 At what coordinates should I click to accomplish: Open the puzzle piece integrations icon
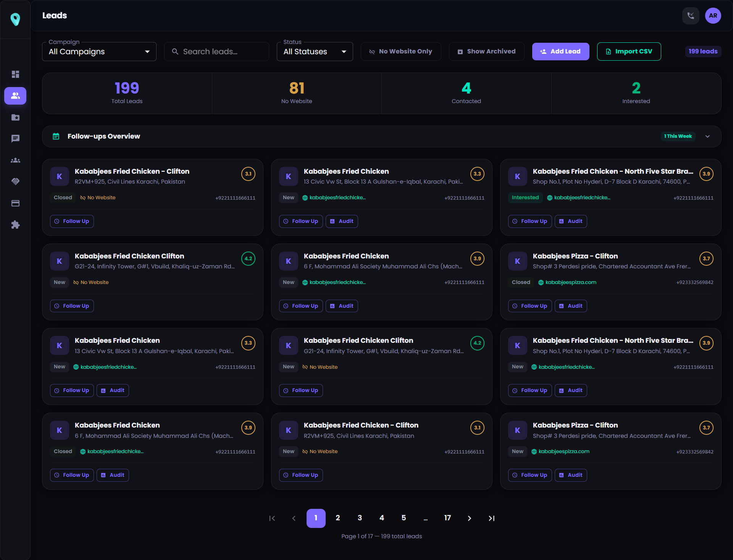pyautogui.click(x=15, y=224)
